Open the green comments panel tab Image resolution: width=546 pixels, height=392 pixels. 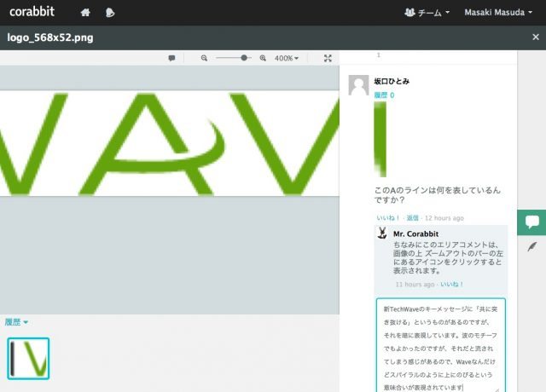click(531, 222)
